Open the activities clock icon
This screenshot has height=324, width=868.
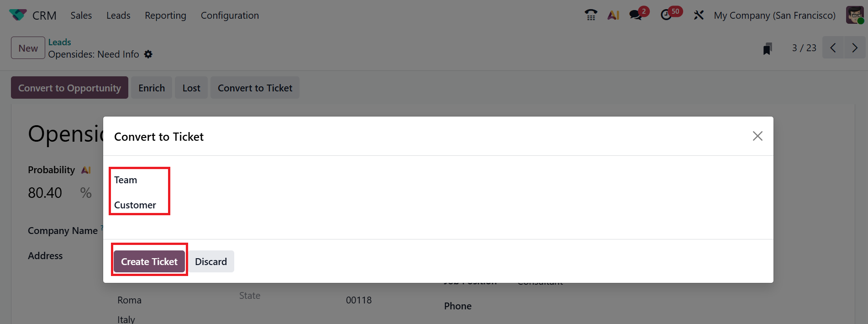(667, 15)
